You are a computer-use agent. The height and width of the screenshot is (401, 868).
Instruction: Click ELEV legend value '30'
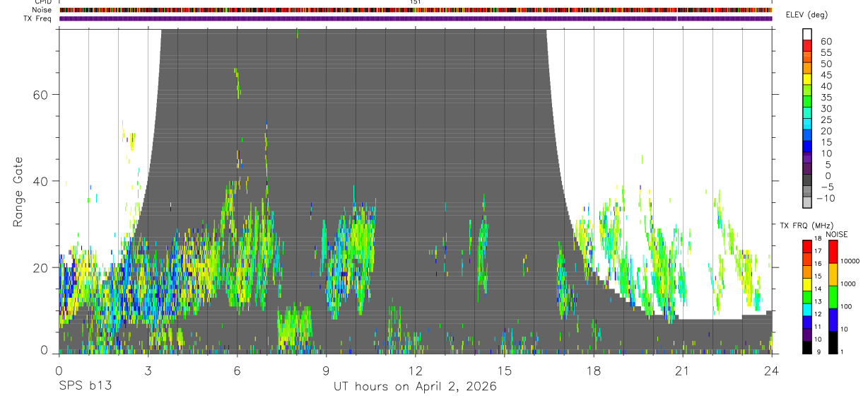(826, 108)
